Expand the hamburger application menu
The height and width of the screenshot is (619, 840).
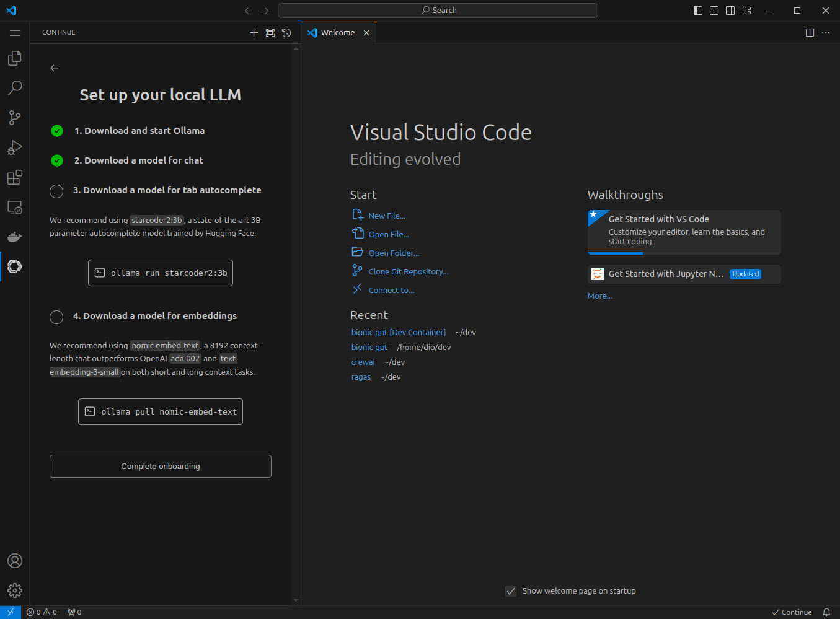pos(15,33)
